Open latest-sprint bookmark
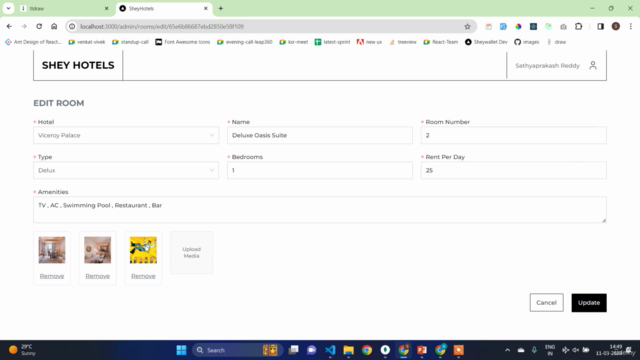640x360 pixels. coord(332,42)
